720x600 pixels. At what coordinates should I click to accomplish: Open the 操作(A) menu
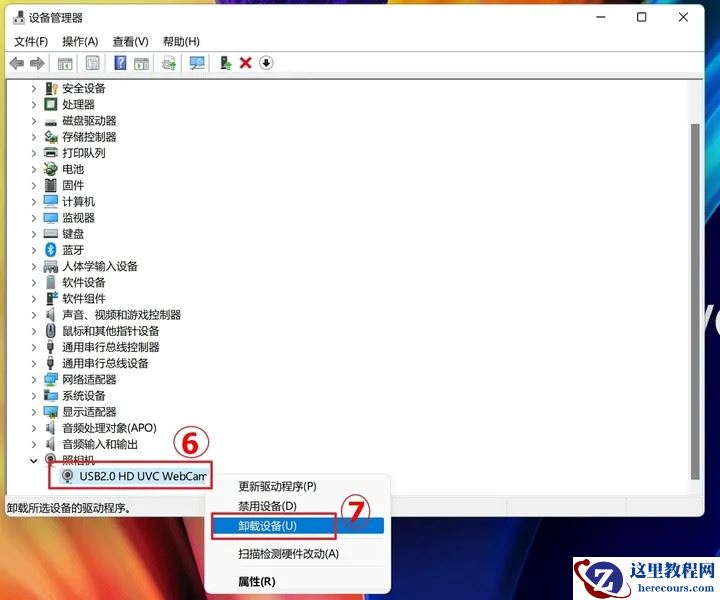(80, 42)
